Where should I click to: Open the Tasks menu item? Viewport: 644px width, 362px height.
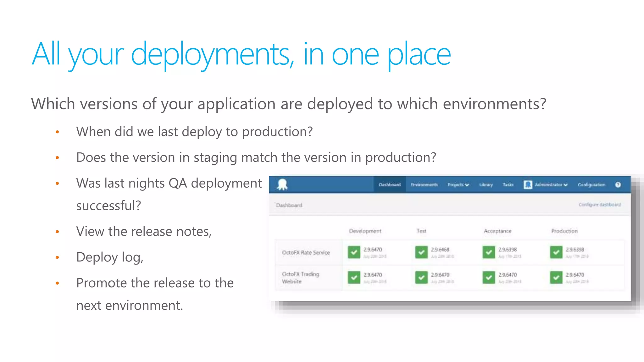click(x=508, y=185)
